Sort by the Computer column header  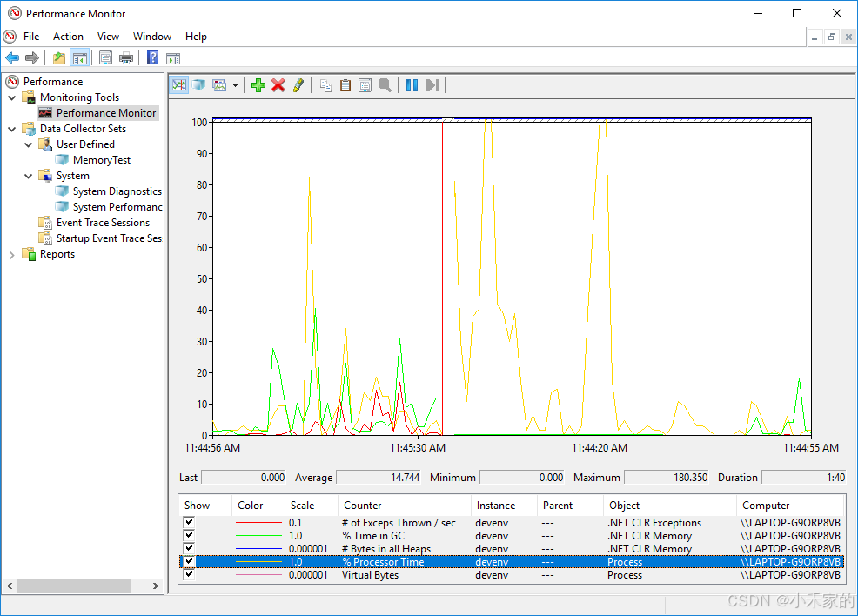click(x=790, y=506)
